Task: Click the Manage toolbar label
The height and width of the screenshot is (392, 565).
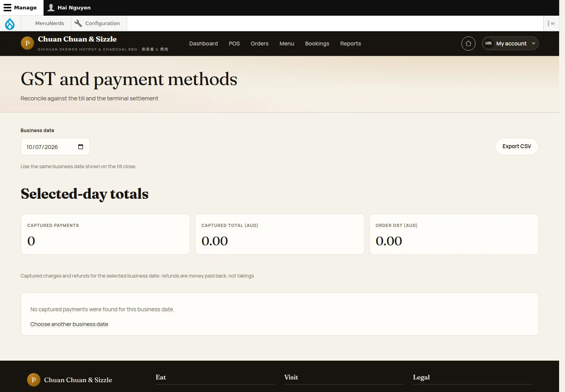Action: click(x=25, y=7)
